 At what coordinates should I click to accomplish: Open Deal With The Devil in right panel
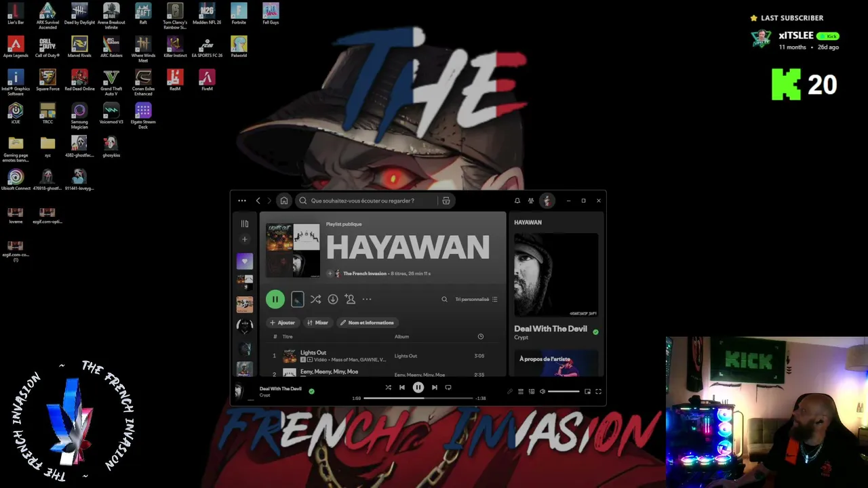(551, 329)
